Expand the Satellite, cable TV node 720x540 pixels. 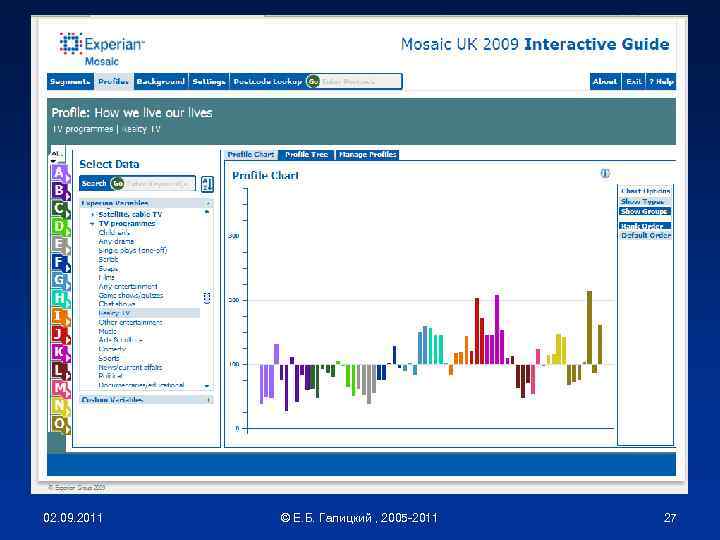92,214
